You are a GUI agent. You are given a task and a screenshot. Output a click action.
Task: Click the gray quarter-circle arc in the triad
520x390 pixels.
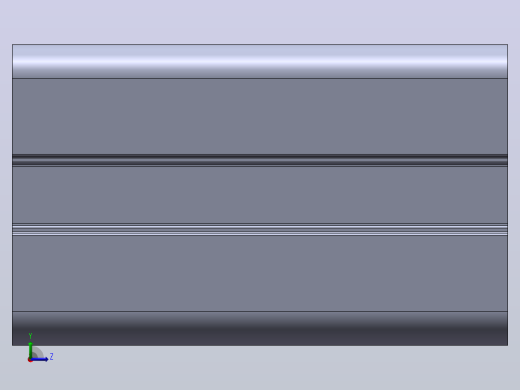(x=38, y=353)
